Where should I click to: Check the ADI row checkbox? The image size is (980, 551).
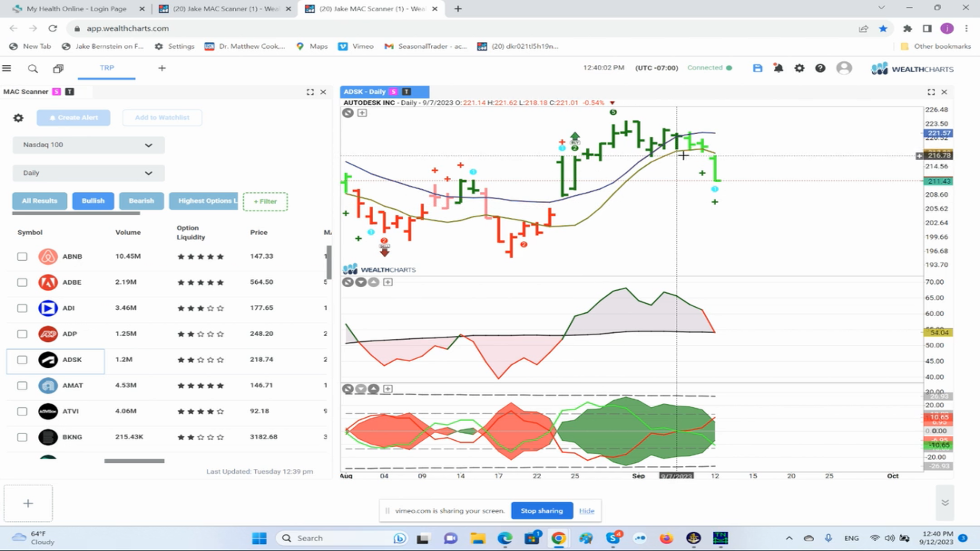point(22,308)
